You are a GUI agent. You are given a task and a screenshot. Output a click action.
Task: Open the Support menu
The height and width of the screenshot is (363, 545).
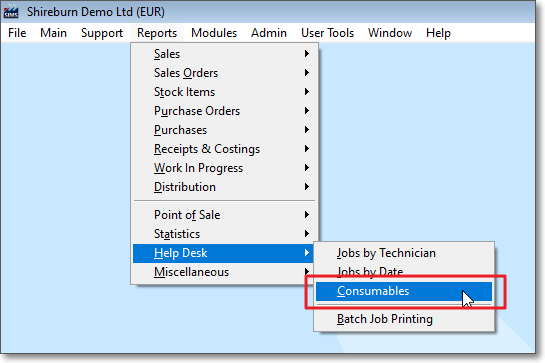coord(102,33)
